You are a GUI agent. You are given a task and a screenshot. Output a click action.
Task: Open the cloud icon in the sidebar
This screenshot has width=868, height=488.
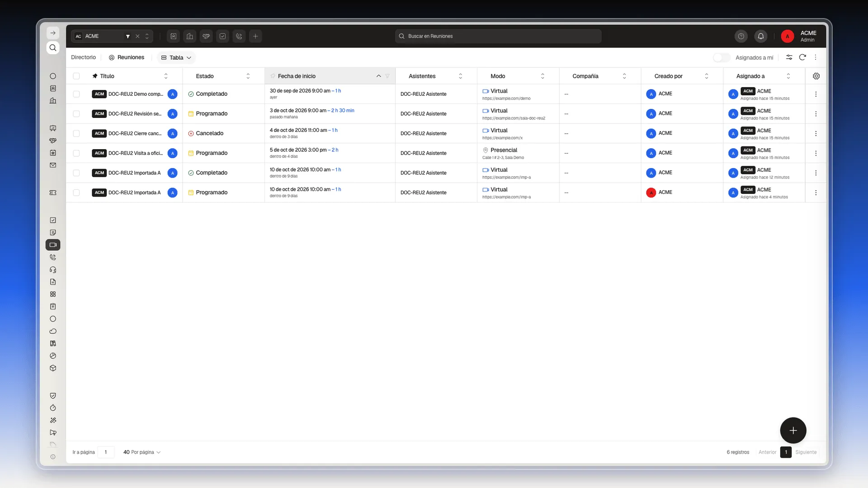tap(53, 331)
